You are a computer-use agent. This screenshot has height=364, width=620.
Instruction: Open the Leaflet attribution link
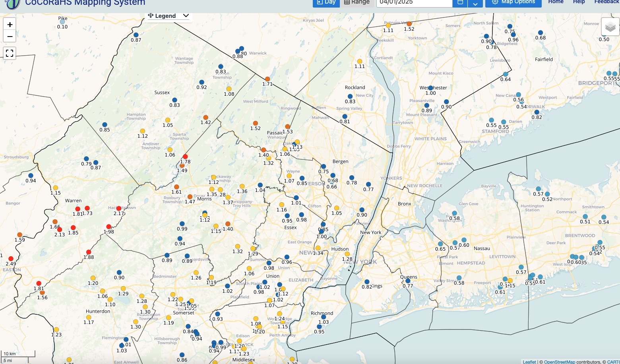click(529, 362)
